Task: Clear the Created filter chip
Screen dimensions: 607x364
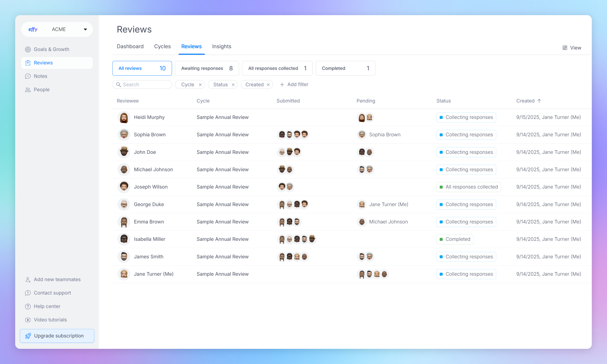Action: click(x=268, y=85)
